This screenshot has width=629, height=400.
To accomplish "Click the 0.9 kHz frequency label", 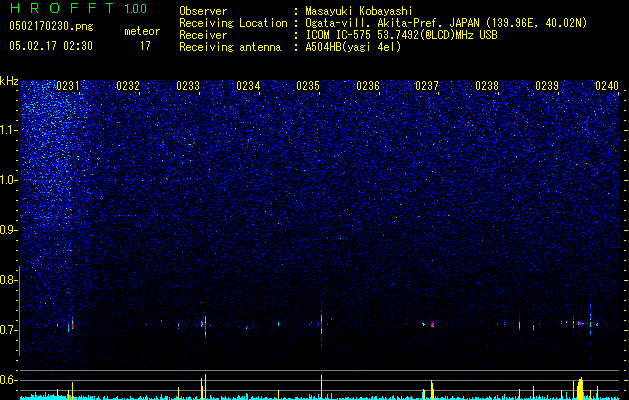I will [x=8, y=230].
